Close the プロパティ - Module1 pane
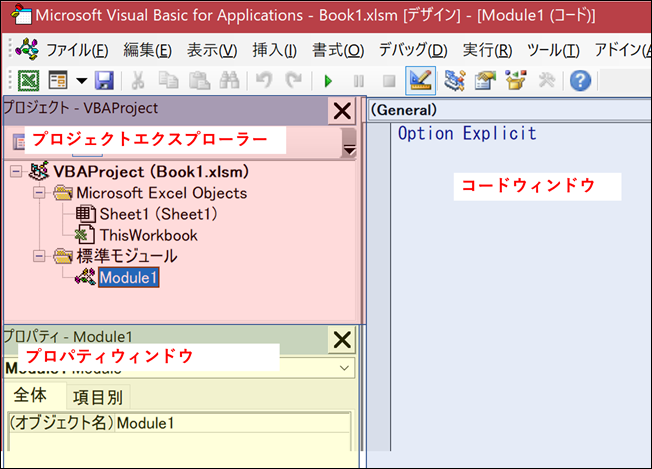 point(342,340)
